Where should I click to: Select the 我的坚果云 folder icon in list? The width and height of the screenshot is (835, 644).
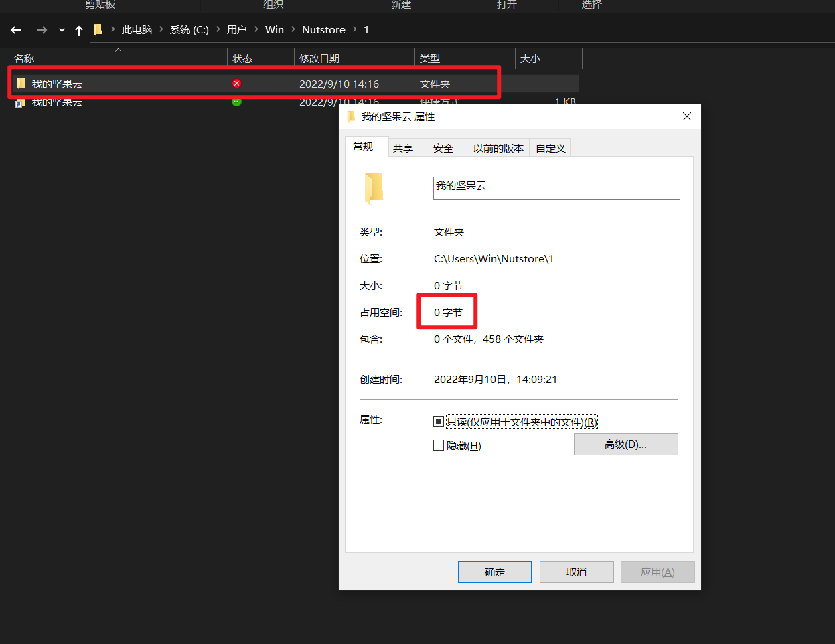pyautogui.click(x=21, y=83)
